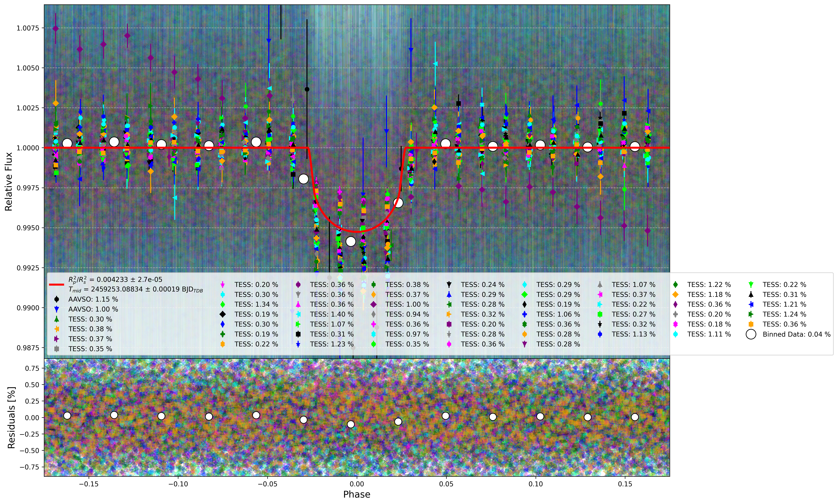Click the −0.25 Residuals axis tick label
This screenshot has height=504, width=838.
click(x=29, y=434)
